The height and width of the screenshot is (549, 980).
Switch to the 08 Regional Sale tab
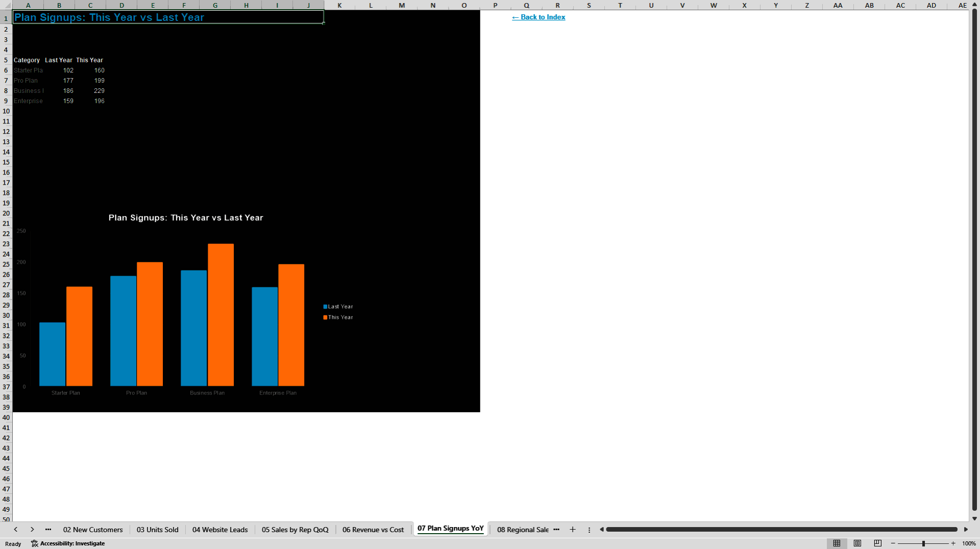[x=523, y=530]
